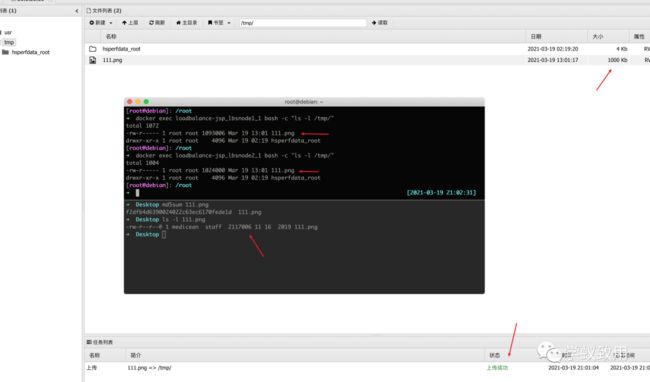Select the 111.png file name in file list
The image size is (650, 382).
point(112,60)
